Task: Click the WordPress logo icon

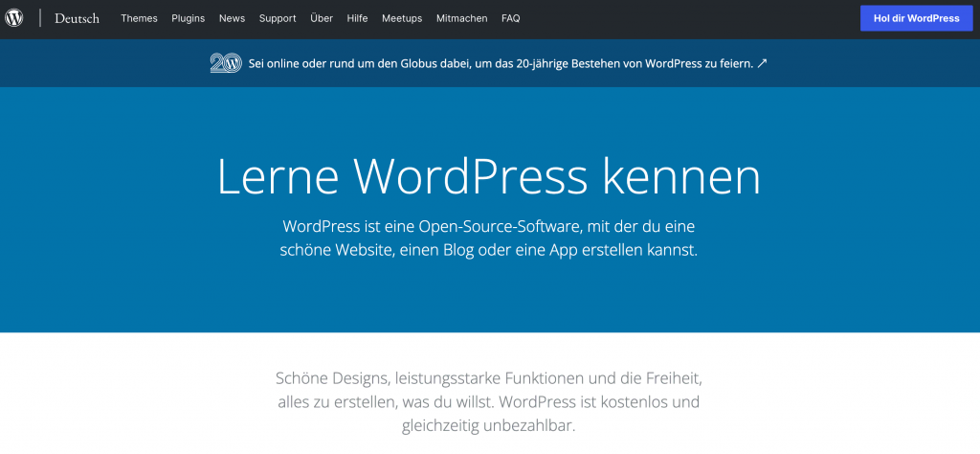Action: (13, 18)
